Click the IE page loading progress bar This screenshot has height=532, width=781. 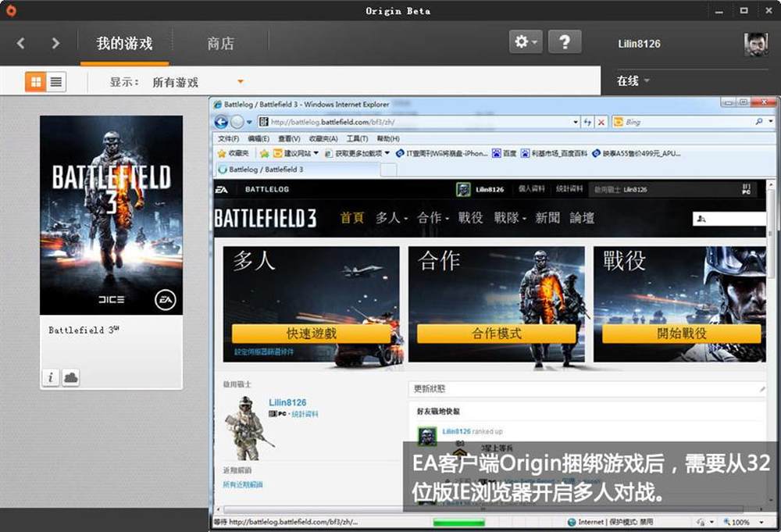click(x=458, y=522)
